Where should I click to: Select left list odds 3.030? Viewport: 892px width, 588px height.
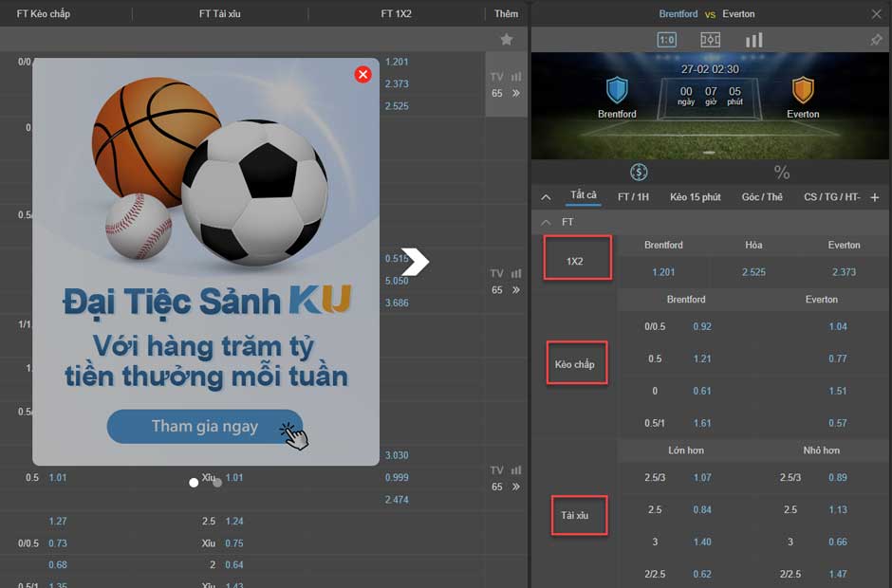(397, 455)
